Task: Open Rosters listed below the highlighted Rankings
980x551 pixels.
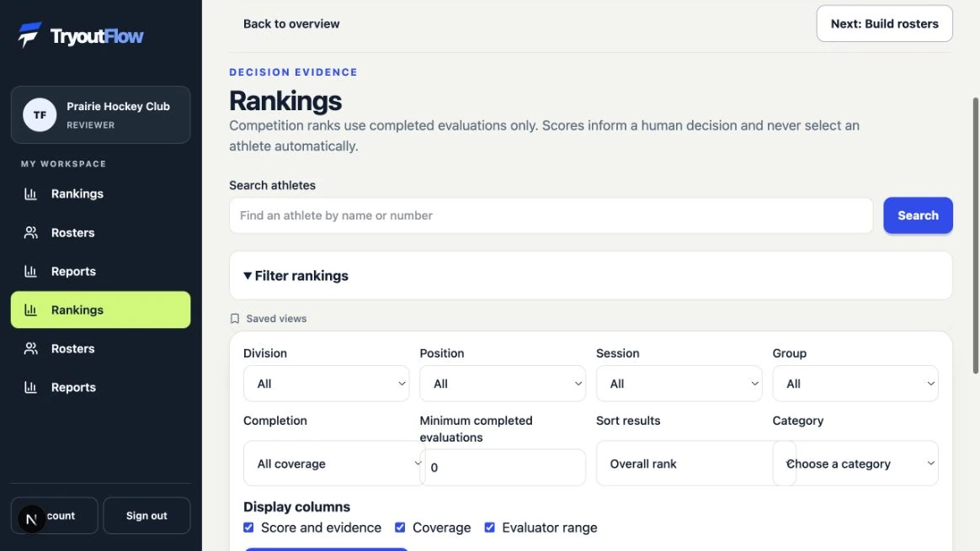Action: (101, 348)
